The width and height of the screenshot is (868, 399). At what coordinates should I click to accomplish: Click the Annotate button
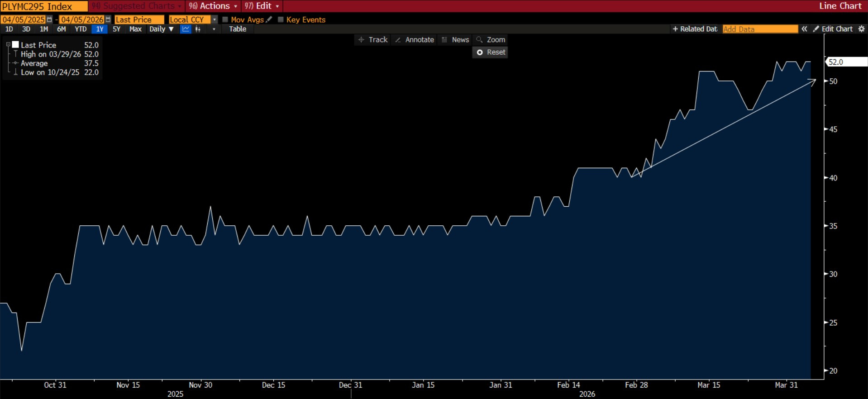tap(415, 40)
